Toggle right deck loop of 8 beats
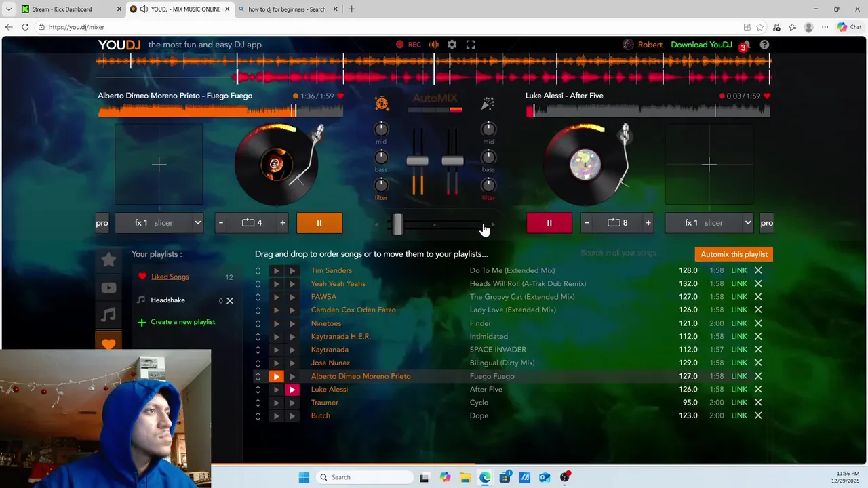Image resolution: width=868 pixels, height=488 pixels. (618, 223)
